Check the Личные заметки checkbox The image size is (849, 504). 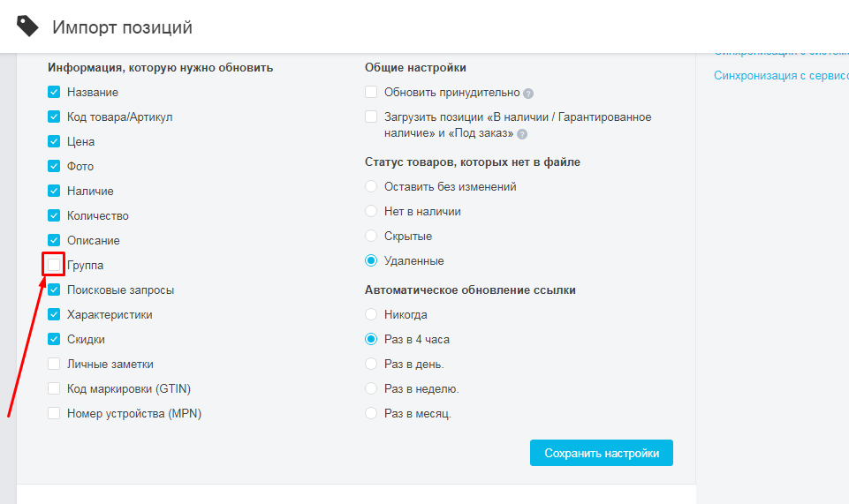pyautogui.click(x=54, y=364)
